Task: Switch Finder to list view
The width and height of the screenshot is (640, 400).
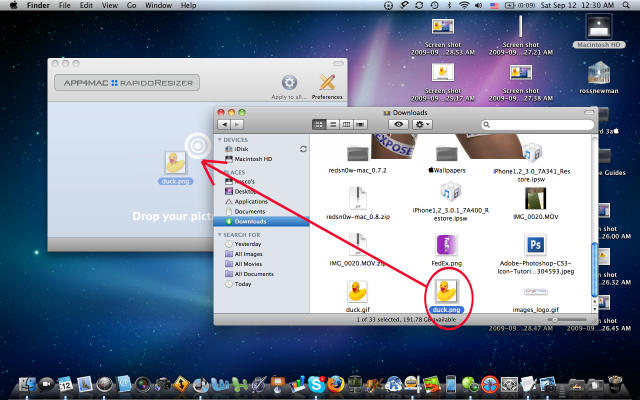Action: click(333, 124)
